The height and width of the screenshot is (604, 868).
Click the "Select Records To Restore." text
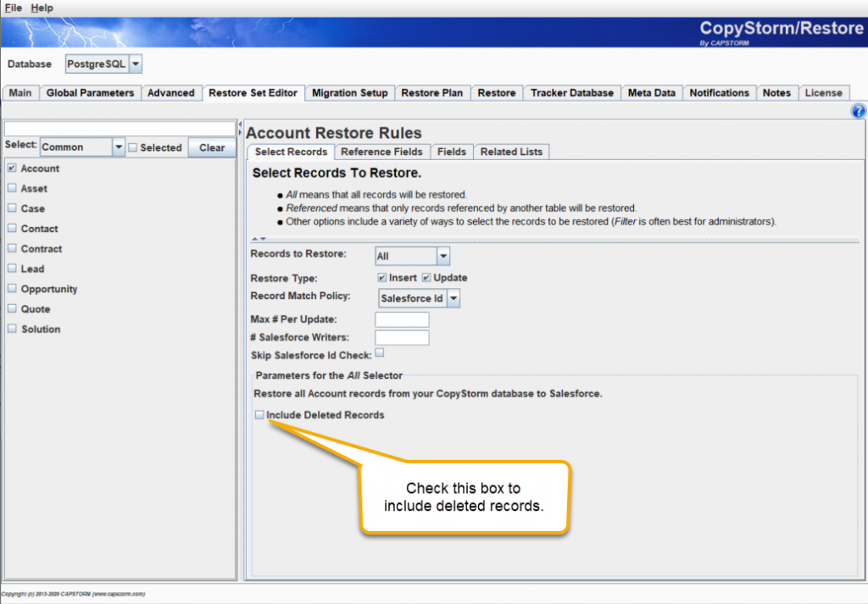pos(337,173)
